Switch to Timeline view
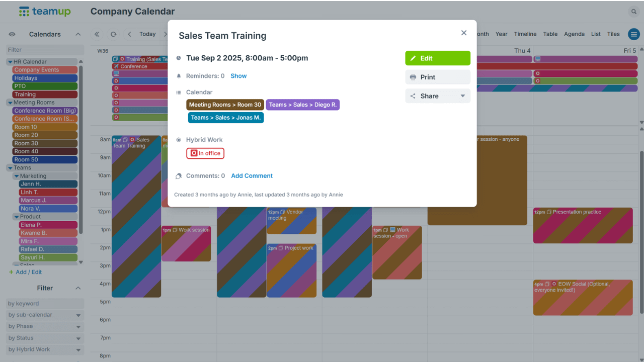 [x=525, y=34]
